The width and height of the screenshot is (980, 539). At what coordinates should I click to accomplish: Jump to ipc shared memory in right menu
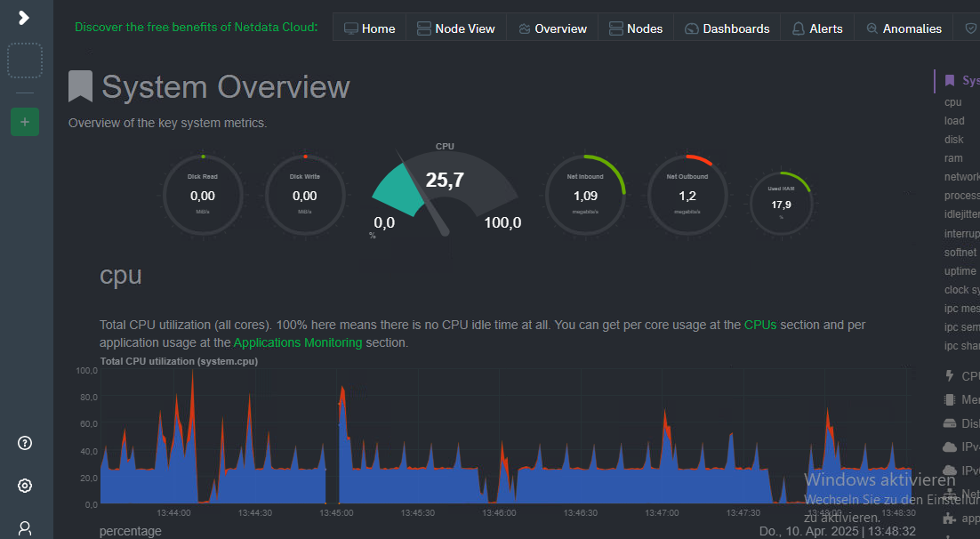pyautogui.click(x=962, y=346)
